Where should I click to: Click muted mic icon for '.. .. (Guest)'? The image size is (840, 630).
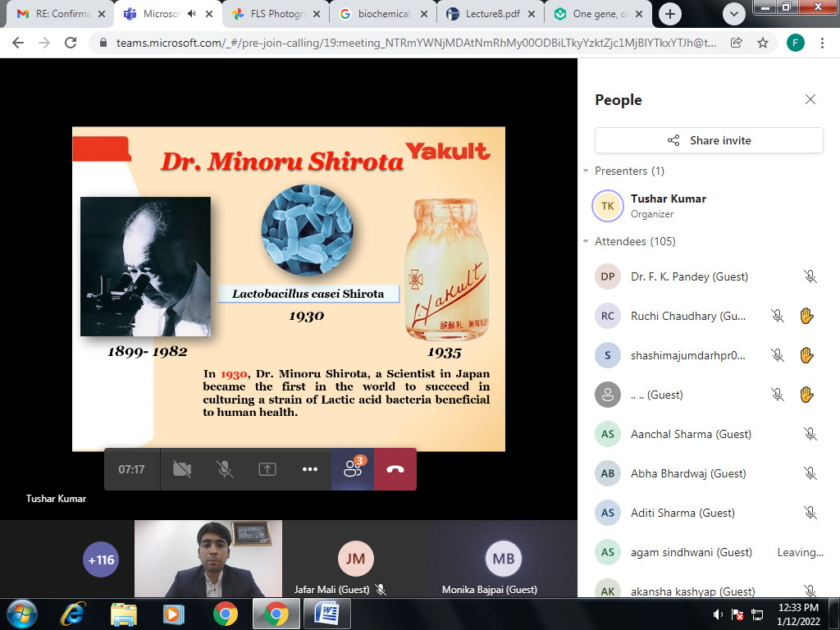[x=778, y=395]
